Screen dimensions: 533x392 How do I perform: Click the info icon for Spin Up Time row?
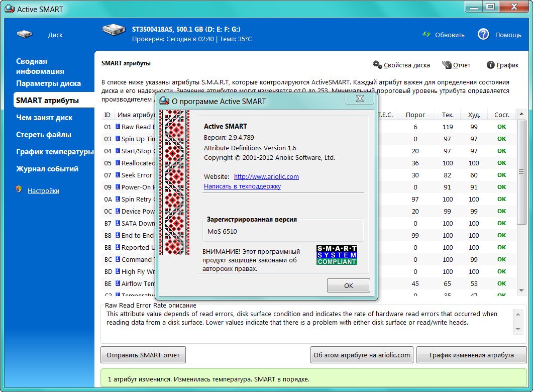click(118, 138)
